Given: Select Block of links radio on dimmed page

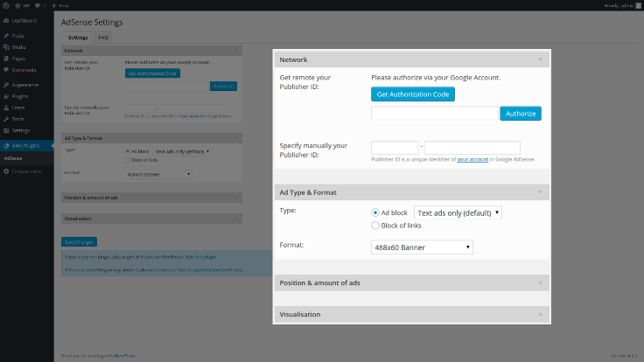Looking at the screenshot, I should coord(128,160).
